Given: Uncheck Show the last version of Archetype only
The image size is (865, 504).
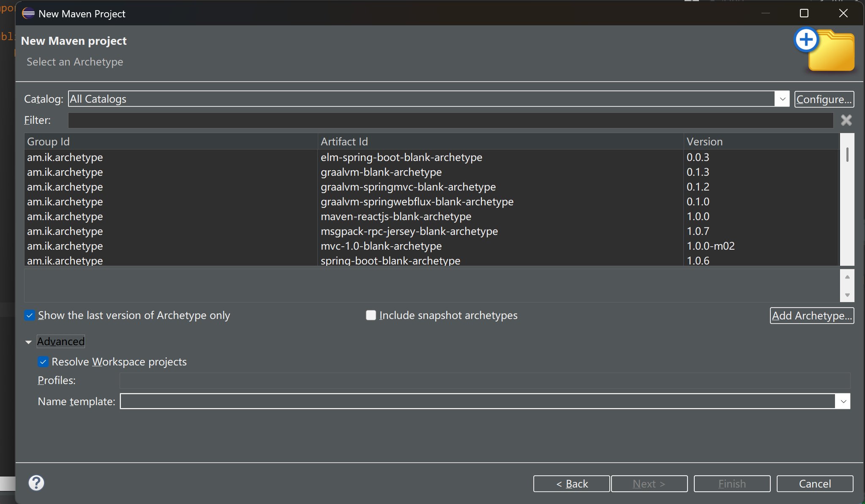Looking at the screenshot, I should pos(30,316).
